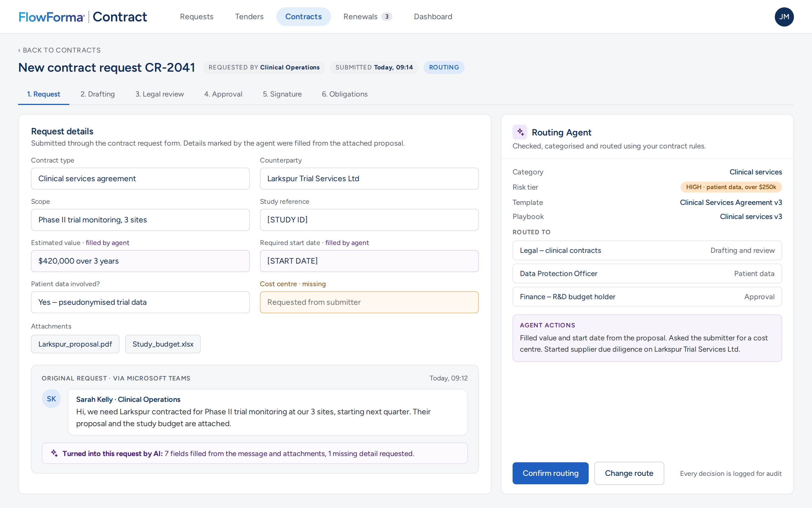Select the Data Protection Officer route row
The image size is (812, 508).
pos(647,273)
